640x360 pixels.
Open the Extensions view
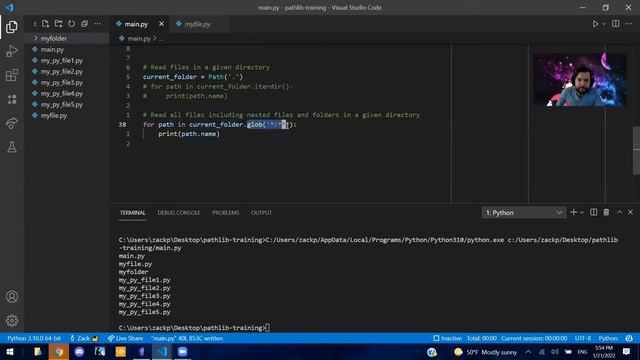click(x=12, y=75)
